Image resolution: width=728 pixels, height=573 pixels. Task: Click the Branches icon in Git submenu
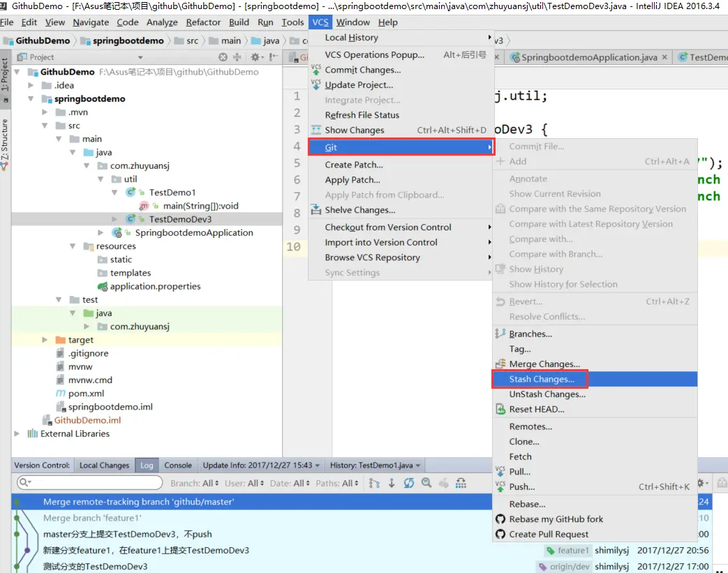coord(500,334)
